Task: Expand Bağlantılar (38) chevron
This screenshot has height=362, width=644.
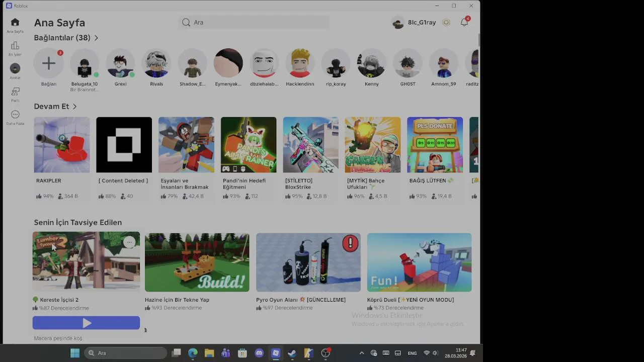Action: tap(96, 38)
